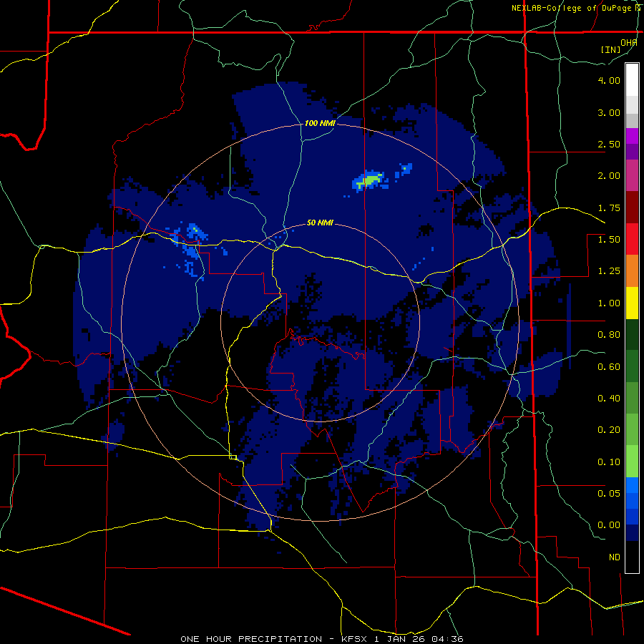The width and height of the screenshot is (644, 644).
Task: Select the light green swatch beside 0.10
Action: [x=632, y=462]
